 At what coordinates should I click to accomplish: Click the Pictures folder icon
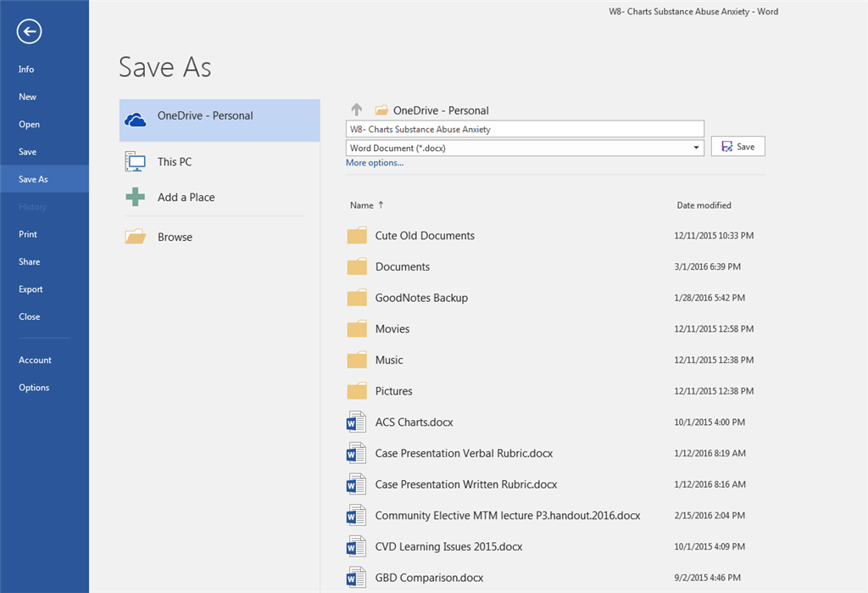point(357,390)
